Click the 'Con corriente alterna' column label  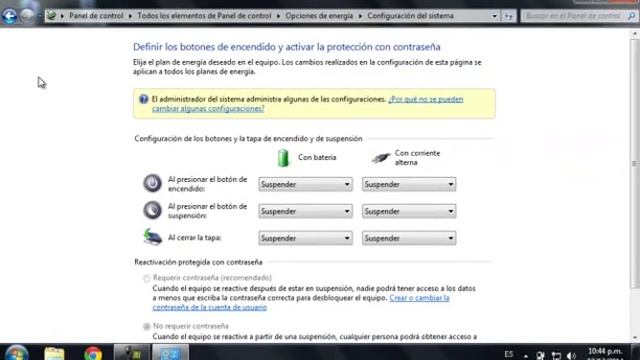coord(417,158)
